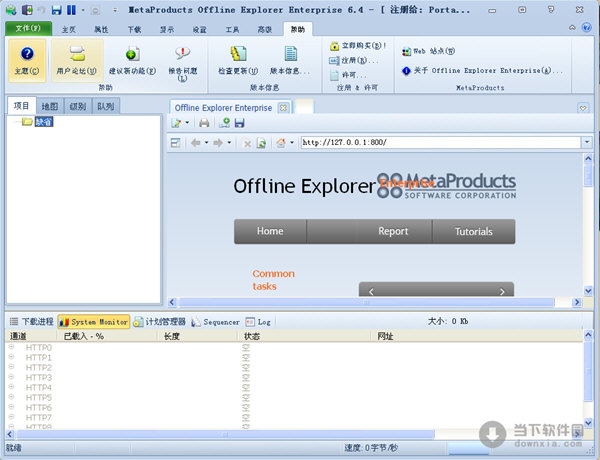Click the Tutorials button on web page
The width and height of the screenshot is (600, 460).
click(x=474, y=231)
